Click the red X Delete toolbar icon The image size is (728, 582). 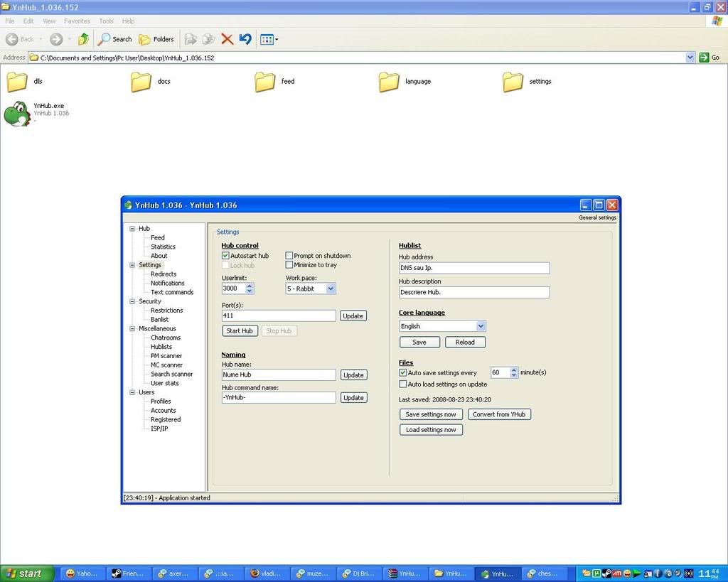(227, 40)
